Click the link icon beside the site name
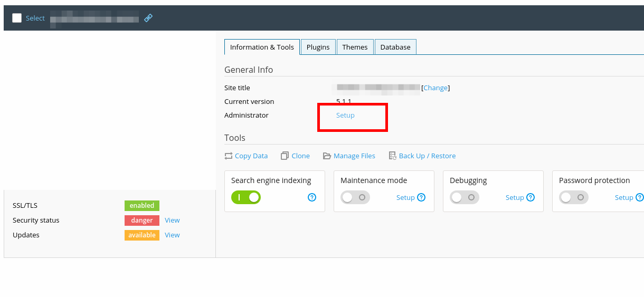 [148, 18]
